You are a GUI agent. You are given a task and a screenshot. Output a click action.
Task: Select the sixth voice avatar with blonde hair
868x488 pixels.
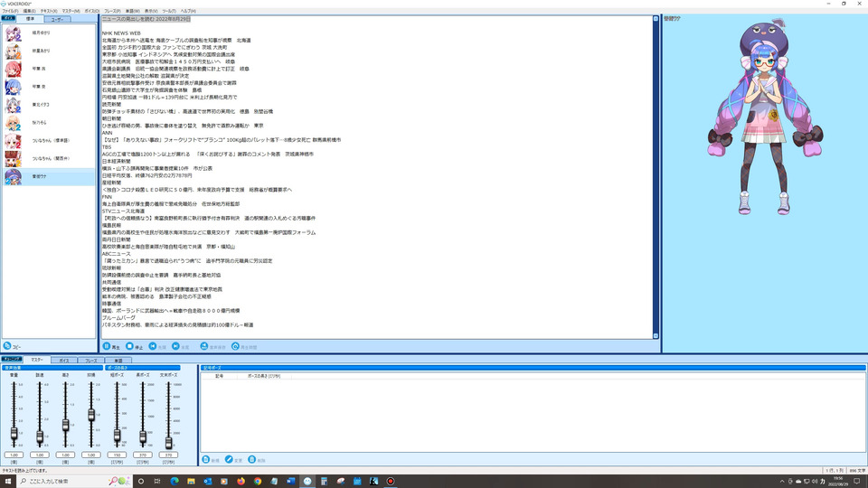pos(14,123)
